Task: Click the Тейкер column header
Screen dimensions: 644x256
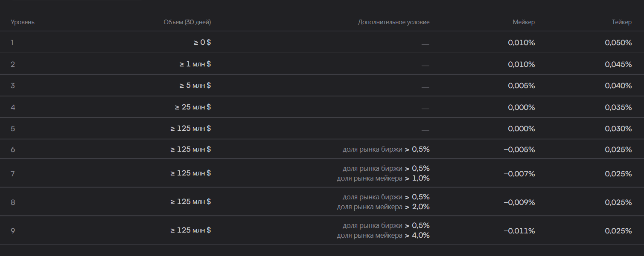Action: pyautogui.click(x=622, y=23)
